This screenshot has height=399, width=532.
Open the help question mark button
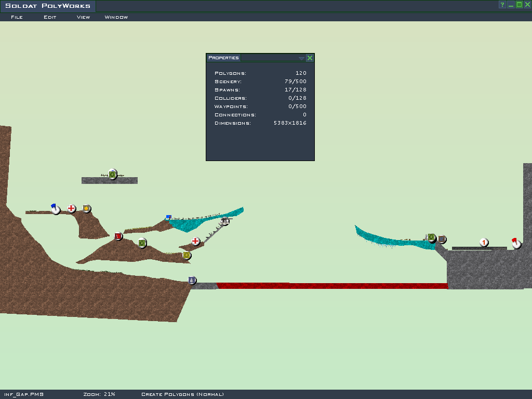coord(502,5)
